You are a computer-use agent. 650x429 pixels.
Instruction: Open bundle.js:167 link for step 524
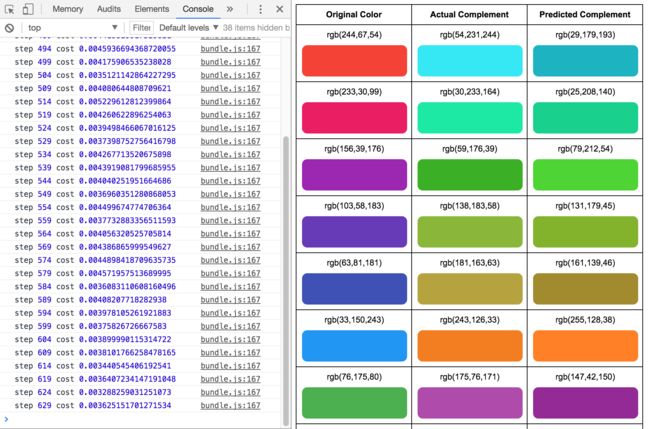(x=230, y=128)
